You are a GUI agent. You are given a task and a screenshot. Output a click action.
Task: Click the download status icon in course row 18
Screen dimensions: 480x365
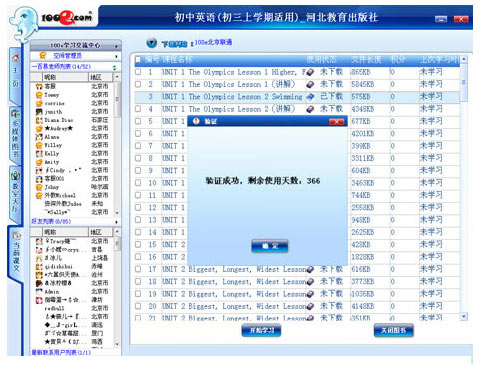point(310,282)
